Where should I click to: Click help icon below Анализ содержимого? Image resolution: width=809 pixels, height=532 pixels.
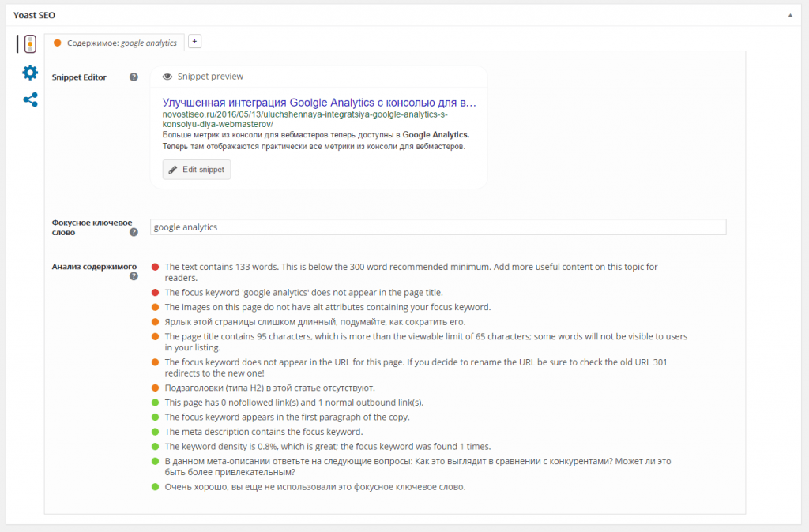134,276
